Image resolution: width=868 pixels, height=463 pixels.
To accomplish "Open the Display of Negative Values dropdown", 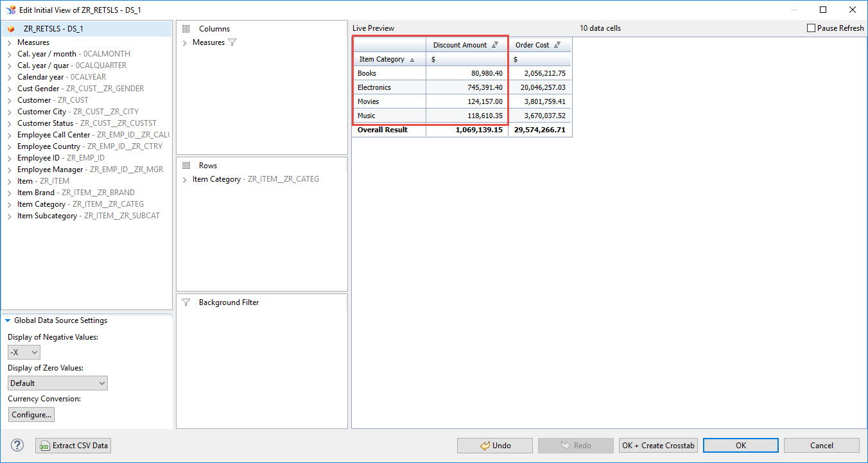I will coord(24,353).
